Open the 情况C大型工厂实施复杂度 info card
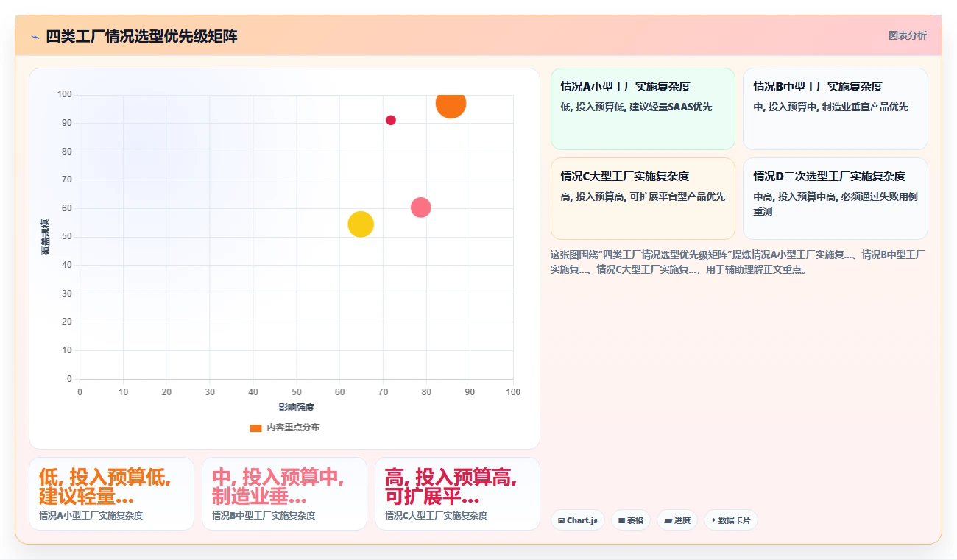 pos(643,199)
